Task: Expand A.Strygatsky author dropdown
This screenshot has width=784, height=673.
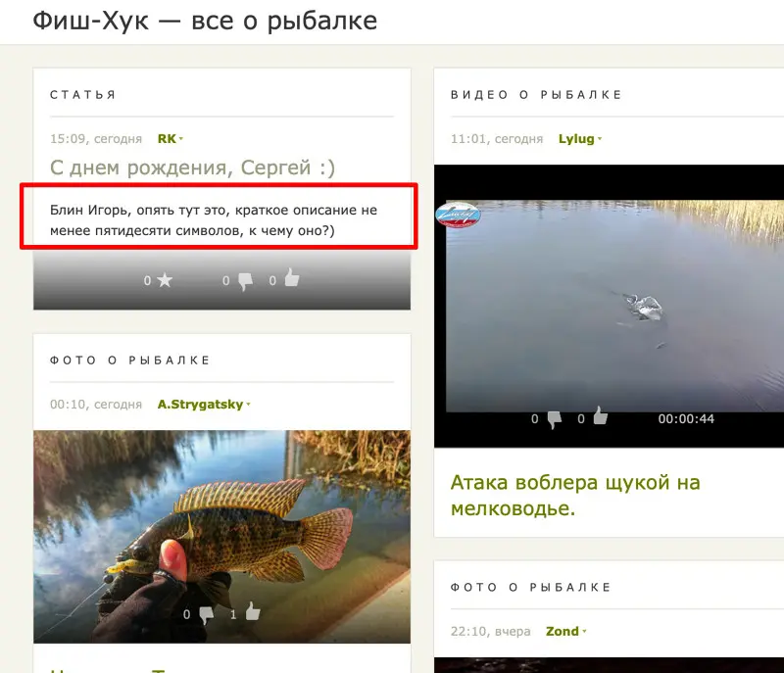Action: [248, 405]
